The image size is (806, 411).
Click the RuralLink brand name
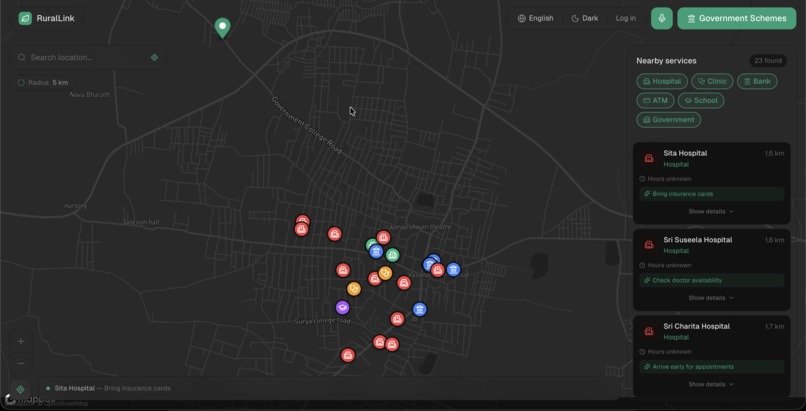coord(56,18)
